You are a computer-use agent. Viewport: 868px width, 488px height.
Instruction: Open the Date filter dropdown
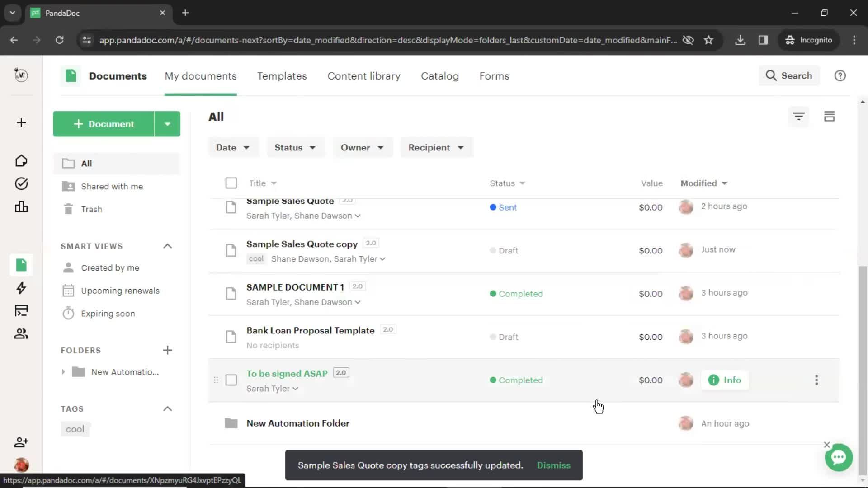233,148
